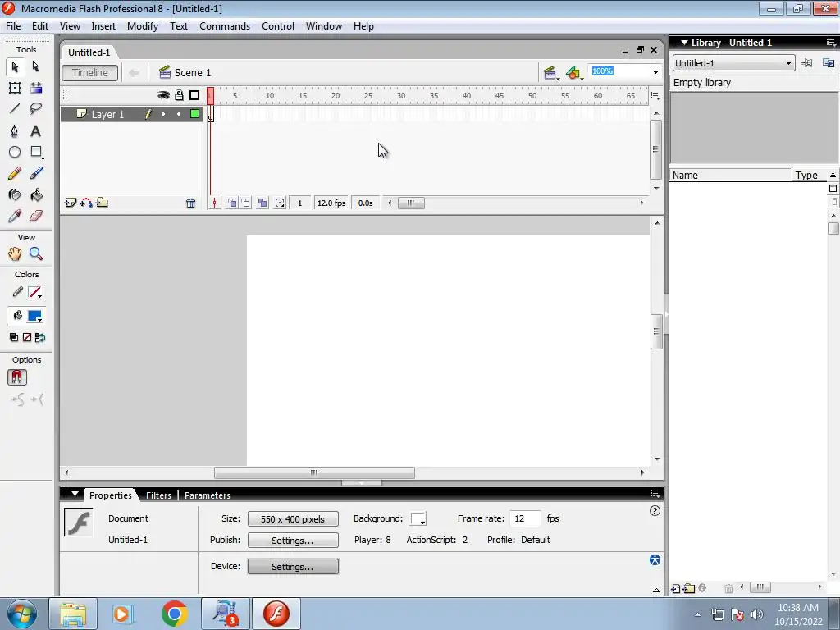Toggle lock all layers padlock icon
The image size is (840, 630).
[179, 95]
